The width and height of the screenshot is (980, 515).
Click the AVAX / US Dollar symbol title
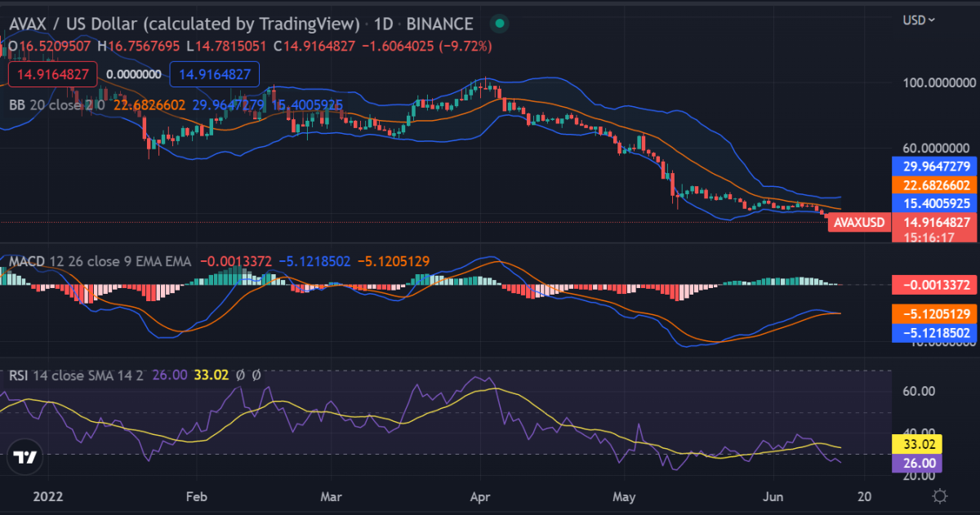coord(185,24)
